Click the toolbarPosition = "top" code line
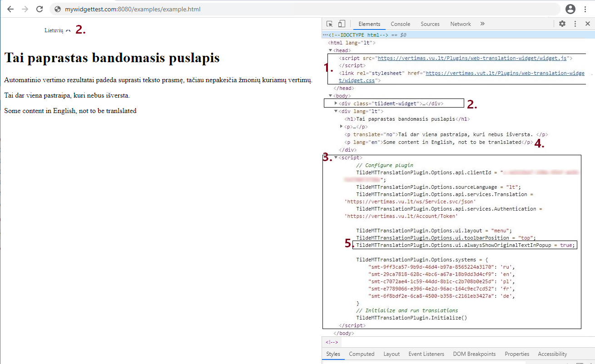This screenshot has height=364, width=595. pos(446,238)
